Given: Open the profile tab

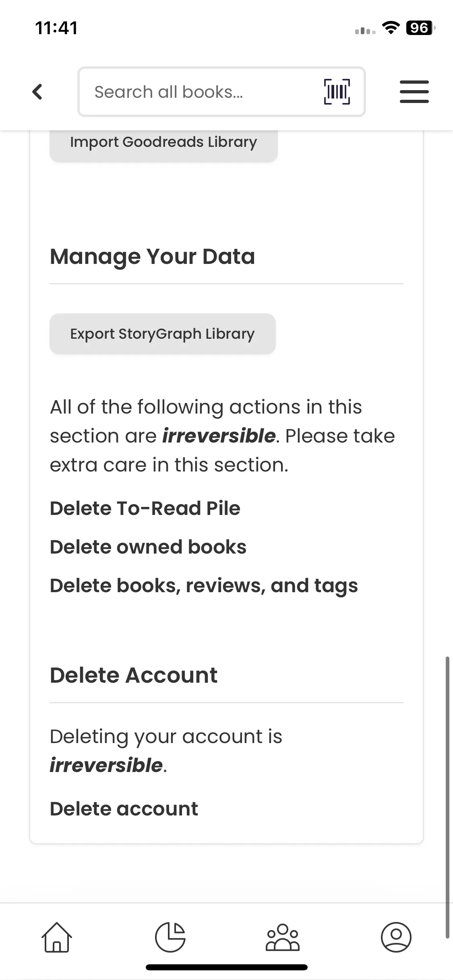Looking at the screenshot, I should pos(396,937).
